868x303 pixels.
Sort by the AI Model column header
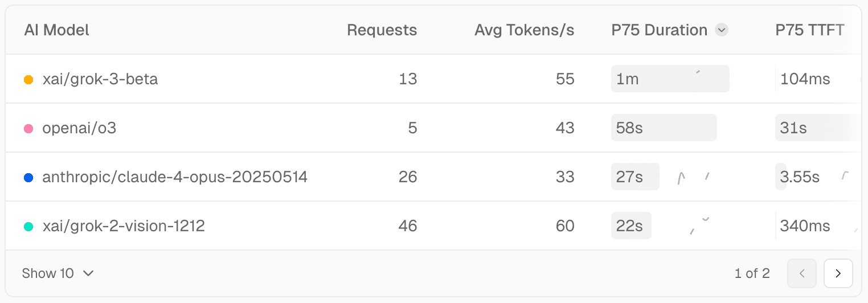(x=57, y=30)
